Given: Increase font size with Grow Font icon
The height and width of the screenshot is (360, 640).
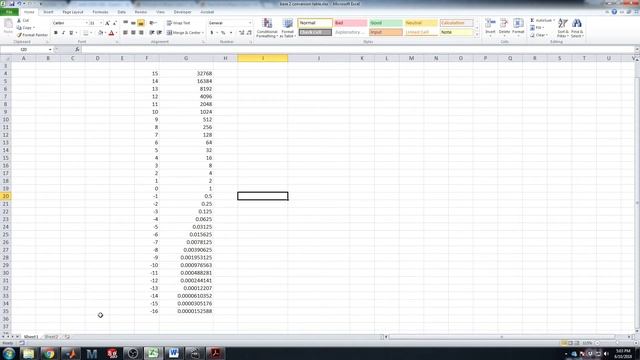Looking at the screenshot, I should pos(107,23).
